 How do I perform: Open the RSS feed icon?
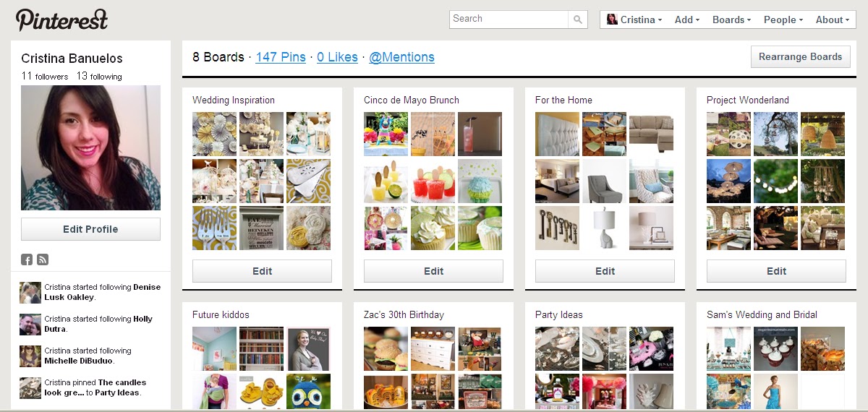(x=43, y=259)
